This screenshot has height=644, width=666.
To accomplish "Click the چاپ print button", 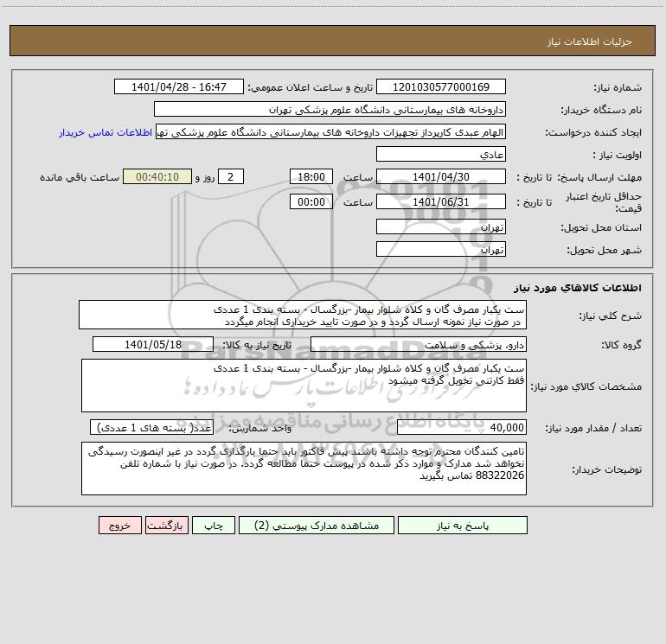I will (x=214, y=526).
